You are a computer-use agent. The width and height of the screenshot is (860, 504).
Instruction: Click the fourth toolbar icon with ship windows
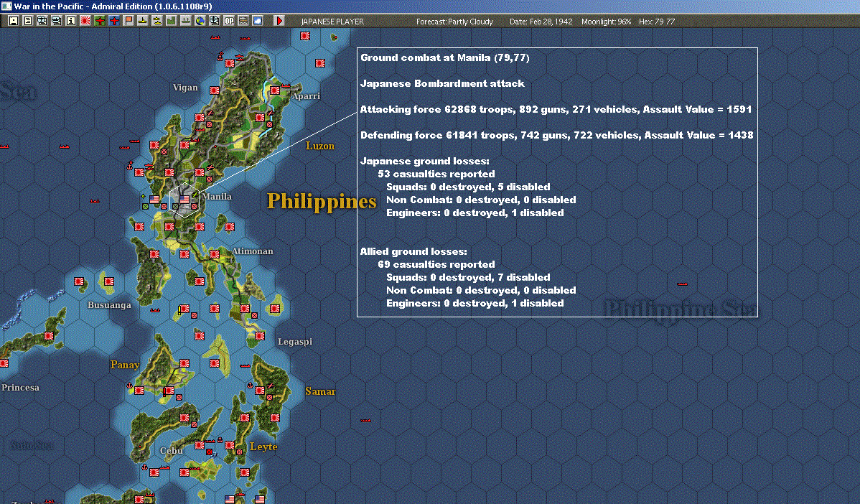(x=57, y=21)
